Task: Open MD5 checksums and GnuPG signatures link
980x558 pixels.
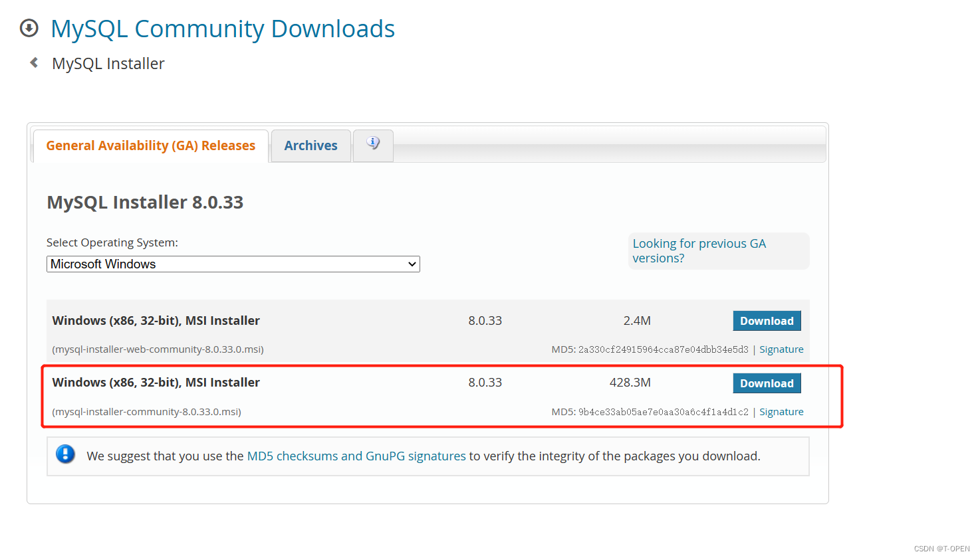Action: (356, 456)
